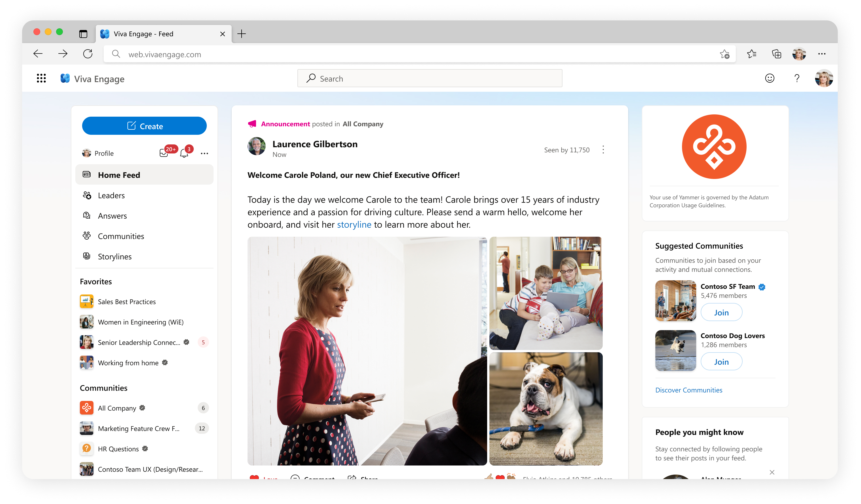
Task: Follow the Discover Communities link
Action: coord(689,390)
